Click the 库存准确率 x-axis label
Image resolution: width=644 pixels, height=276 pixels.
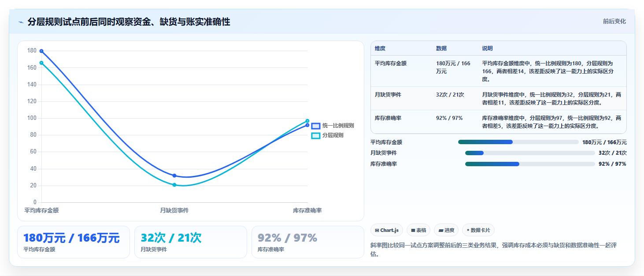307,211
